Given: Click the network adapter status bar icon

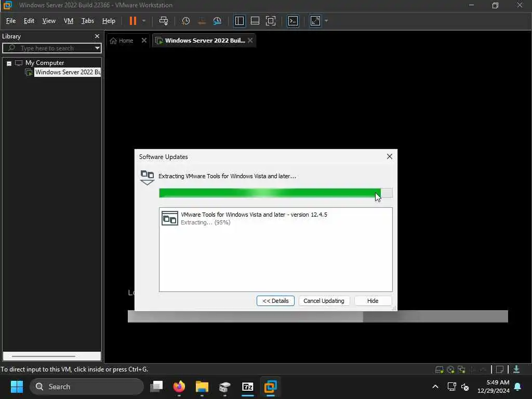Looking at the screenshot, I should pyautogui.click(x=461, y=369).
